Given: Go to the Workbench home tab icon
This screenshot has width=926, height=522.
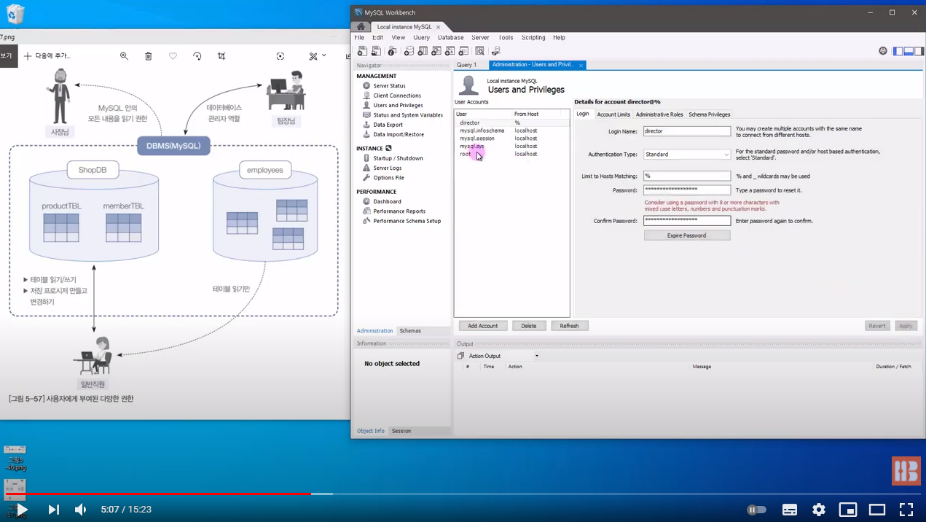Looking at the screenshot, I should pos(361,27).
